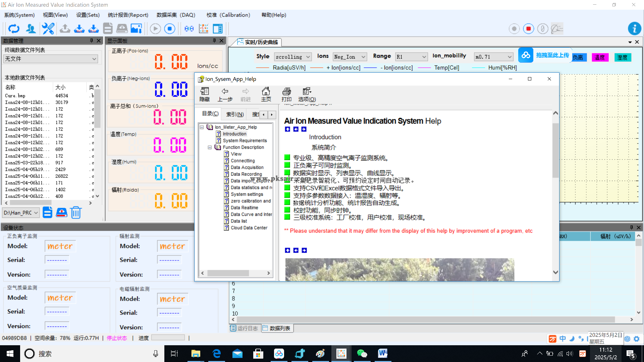Click the delete trash icon under file list
The height and width of the screenshot is (362, 644).
coord(76,213)
